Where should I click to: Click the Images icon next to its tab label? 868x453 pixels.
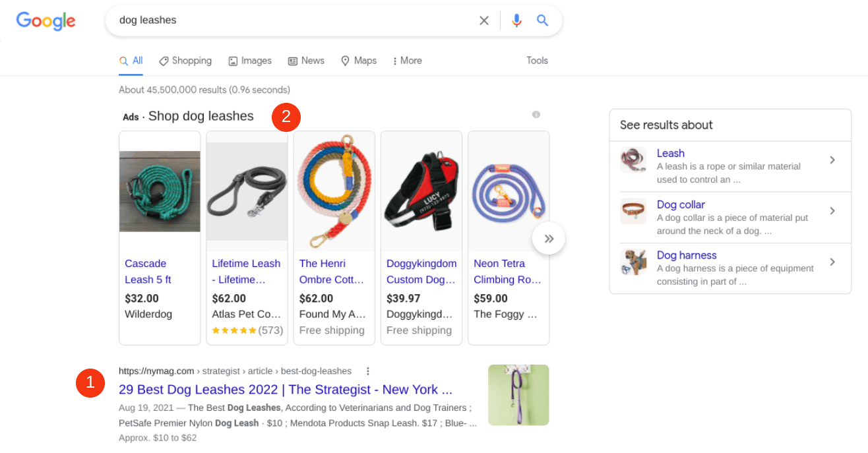tap(232, 61)
